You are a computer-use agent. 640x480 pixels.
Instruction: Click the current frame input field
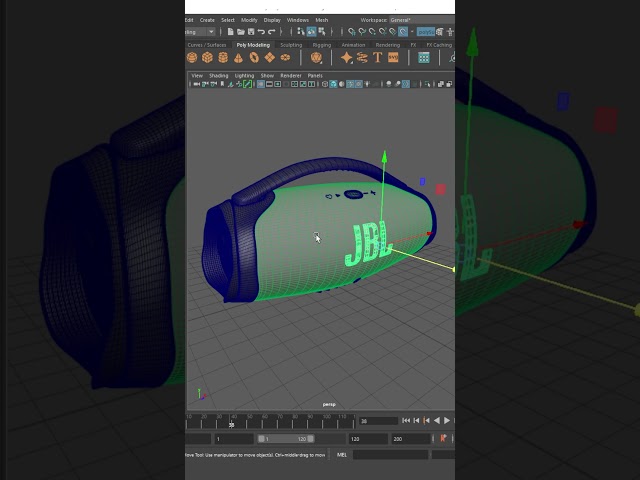pos(378,421)
